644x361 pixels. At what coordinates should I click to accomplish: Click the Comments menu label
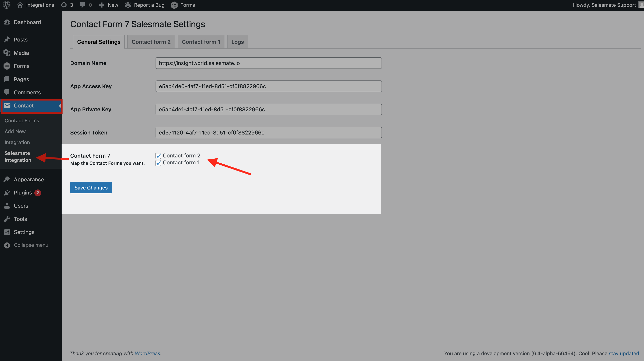(x=27, y=92)
